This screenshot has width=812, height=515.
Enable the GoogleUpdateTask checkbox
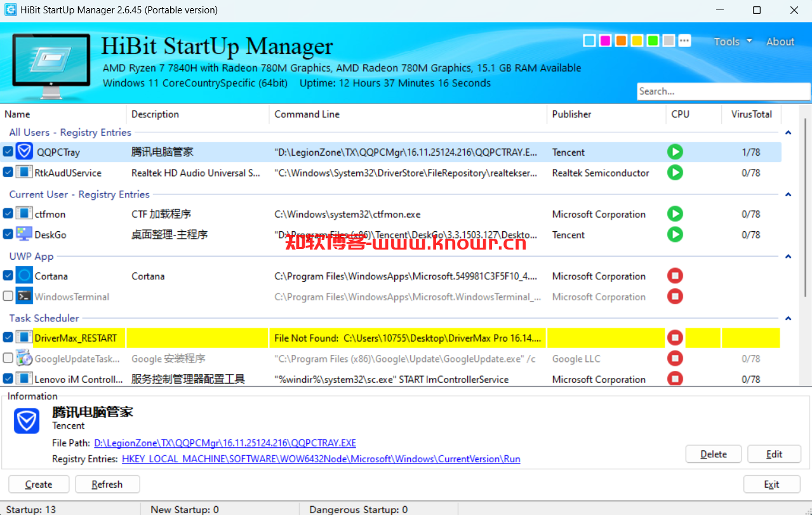point(8,358)
